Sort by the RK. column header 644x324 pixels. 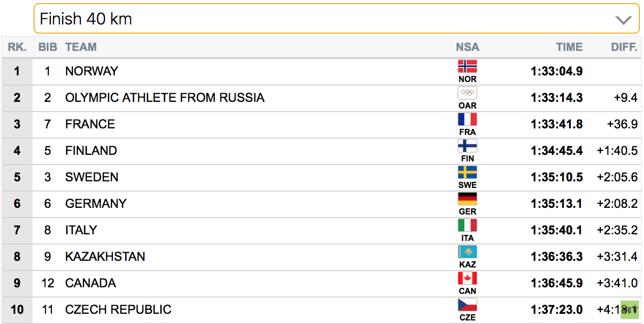click(x=17, y=47)
